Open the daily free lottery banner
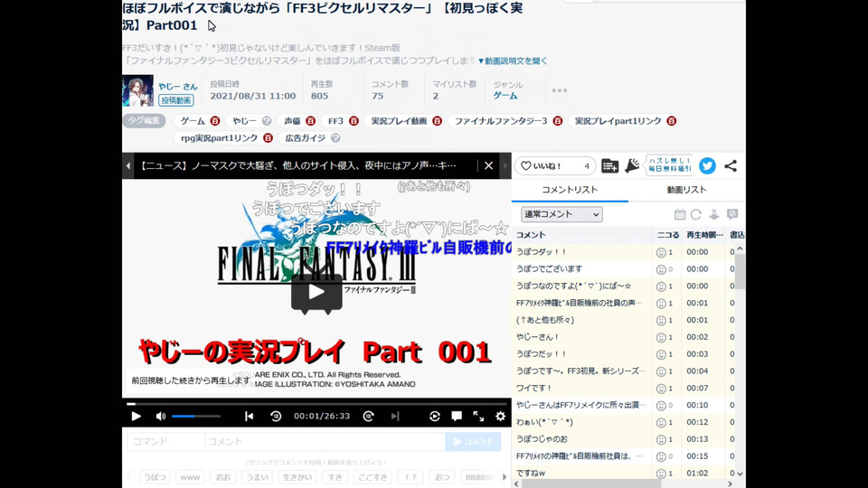Viewport: 868px width, 488px height. tap(669, 164)
